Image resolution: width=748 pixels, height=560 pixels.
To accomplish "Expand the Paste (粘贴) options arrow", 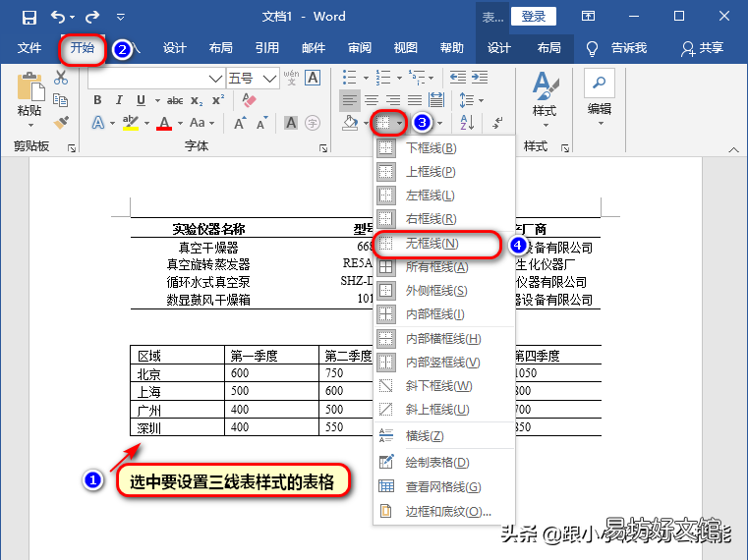I will 30,126.
